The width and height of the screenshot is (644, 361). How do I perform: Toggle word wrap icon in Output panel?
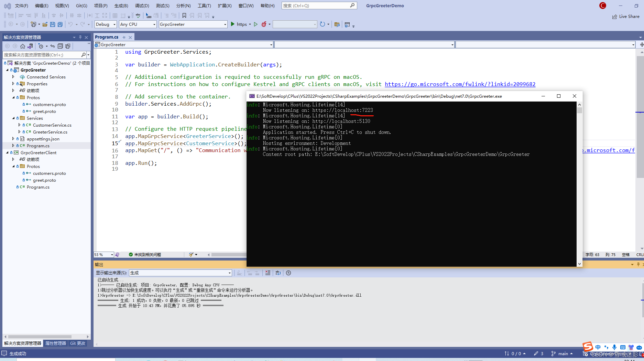pos(278,273)
